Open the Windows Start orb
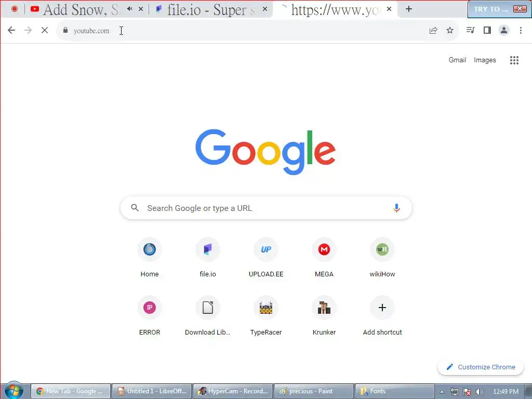Screen dimensions: 532x399 [x=14, y=391]
